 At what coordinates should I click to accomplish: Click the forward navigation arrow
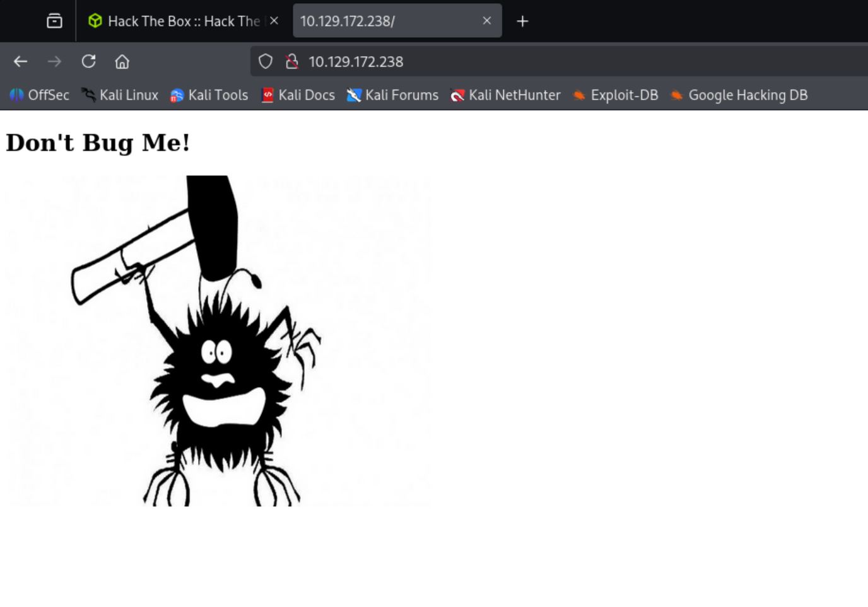point(54,61)
